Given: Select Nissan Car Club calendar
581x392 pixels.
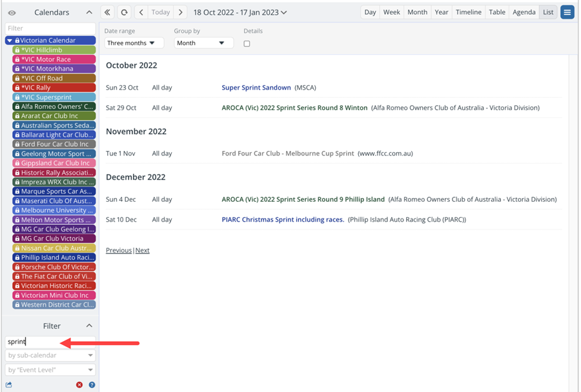Looking at the screenshot, I should click(x=54, y=248).
